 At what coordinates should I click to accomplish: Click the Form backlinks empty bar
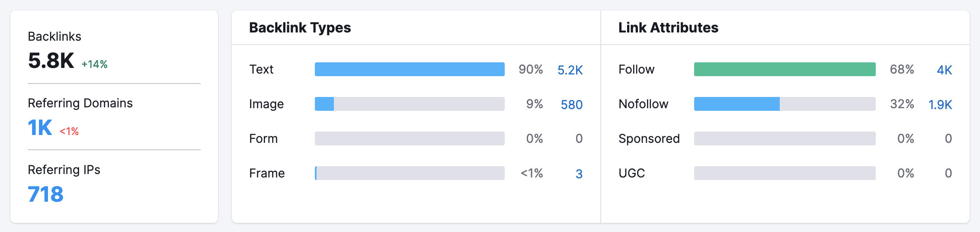pyautogui.click(x=409, y=139)
